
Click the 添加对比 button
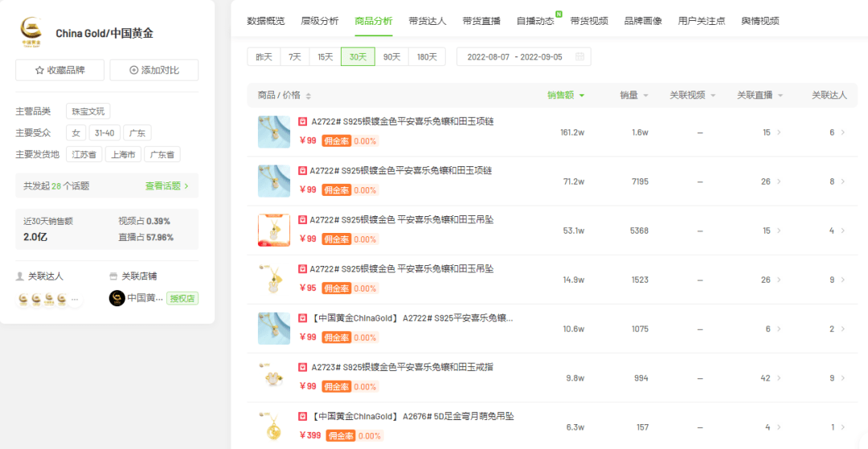click(x=154, y=70)
